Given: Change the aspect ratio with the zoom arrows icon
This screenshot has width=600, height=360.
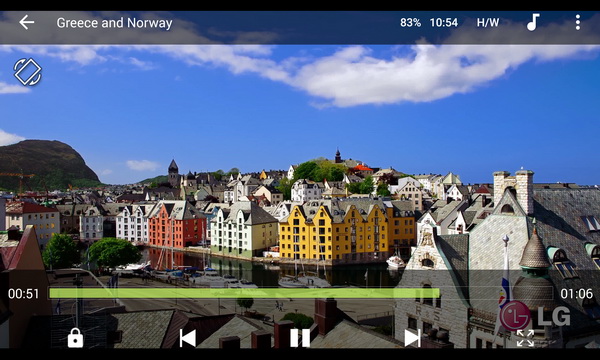Looking at the screenshot, I should (x=525, y=338).
